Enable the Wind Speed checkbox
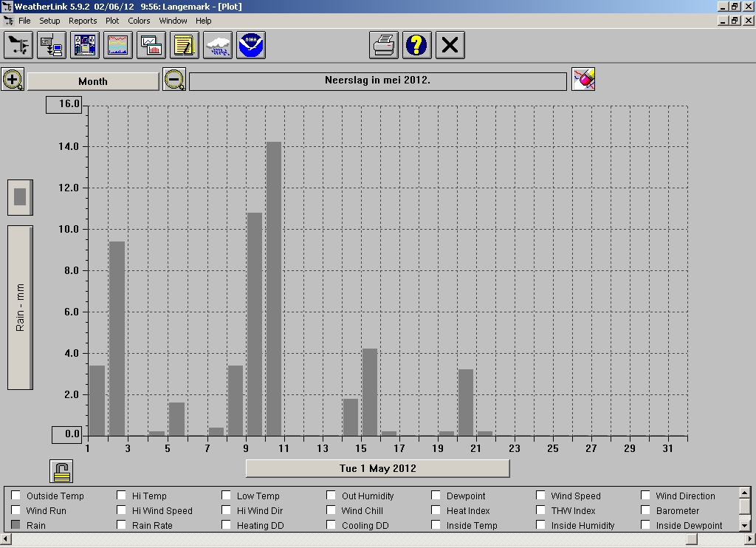Viewport: 756px width, 548px height. click(541, 496)
